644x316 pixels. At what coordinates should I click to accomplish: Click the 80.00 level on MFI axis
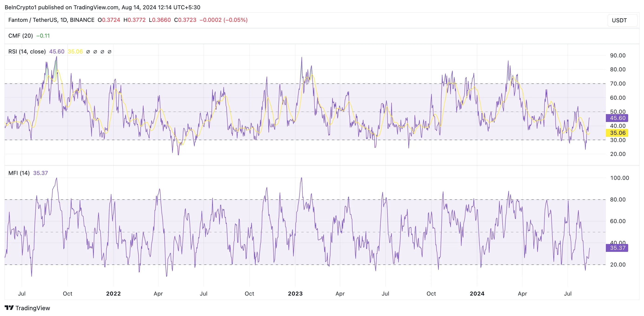point(618,199)
